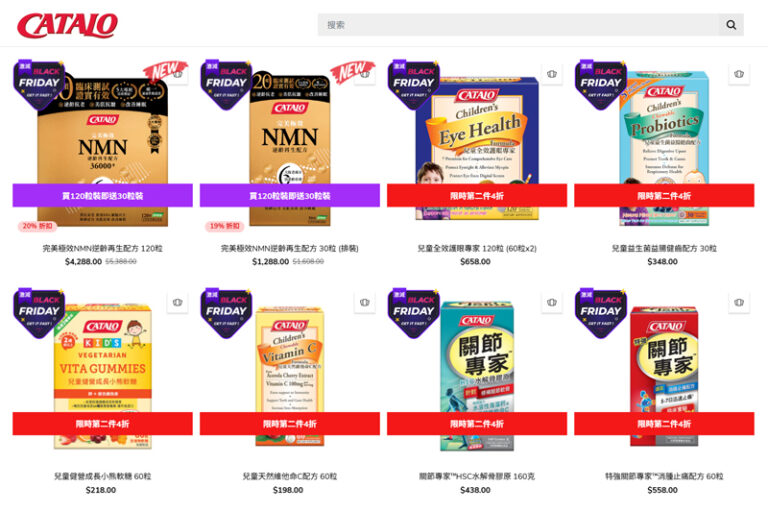This screenshot has width=768, height=512.
Task: Open 完美極效NMN逆齡再生配方 120粒 title link
Action: (102, 248)
